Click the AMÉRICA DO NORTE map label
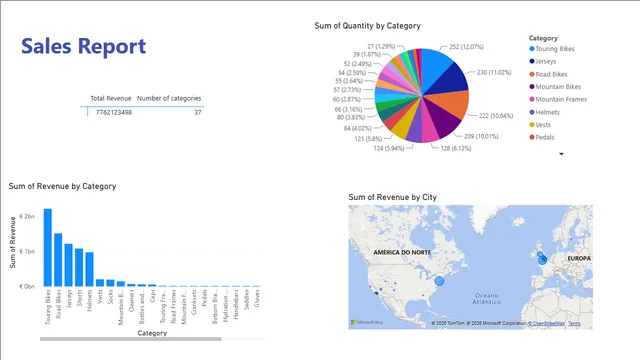Screen dimensions: 640x360 (402, 253)
